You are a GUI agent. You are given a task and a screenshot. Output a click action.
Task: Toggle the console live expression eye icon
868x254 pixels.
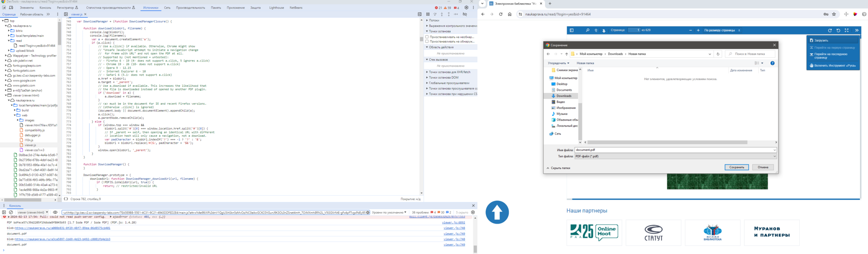pos(55,212)
